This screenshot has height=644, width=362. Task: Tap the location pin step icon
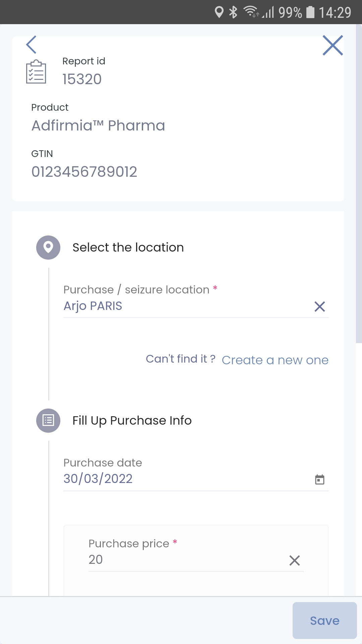tap(48, 248)
